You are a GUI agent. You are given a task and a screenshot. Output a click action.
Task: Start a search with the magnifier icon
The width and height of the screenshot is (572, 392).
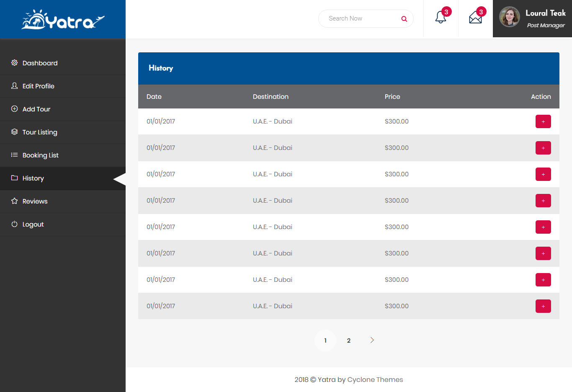click(404, 18)
